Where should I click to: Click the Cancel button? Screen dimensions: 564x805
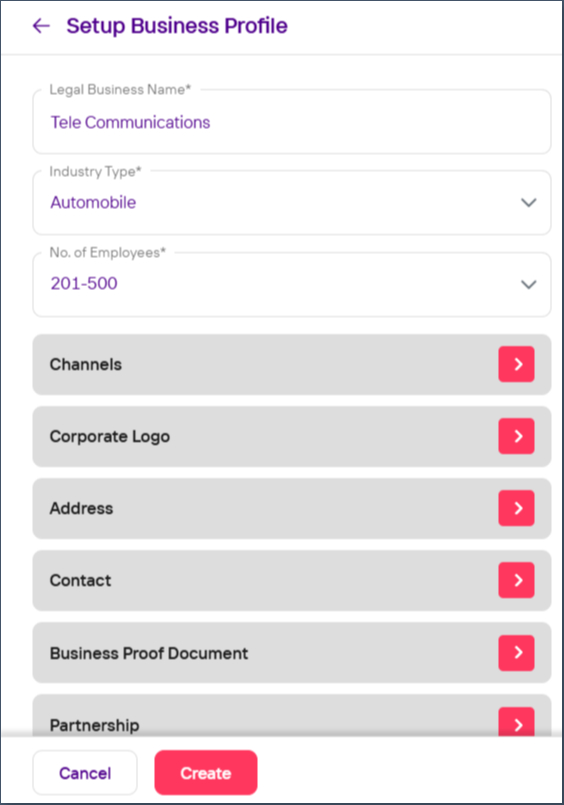click(85, 773)
